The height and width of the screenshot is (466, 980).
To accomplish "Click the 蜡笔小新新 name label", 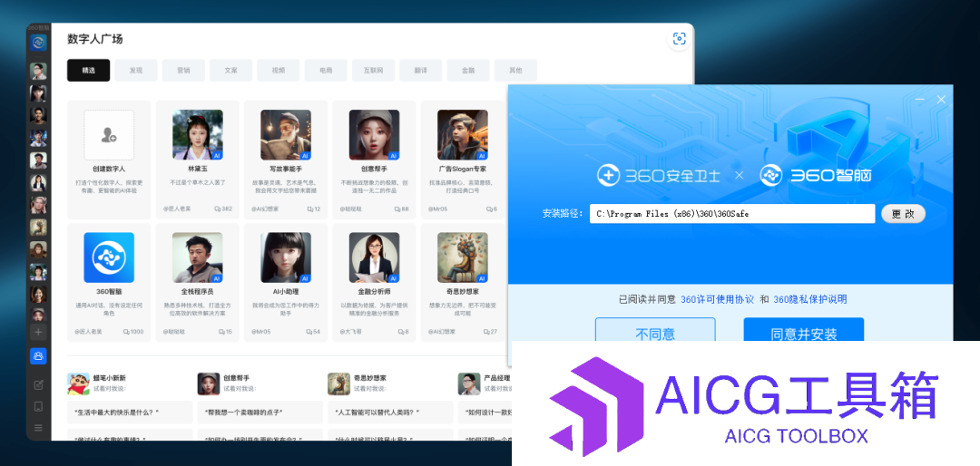I will 110,378.
